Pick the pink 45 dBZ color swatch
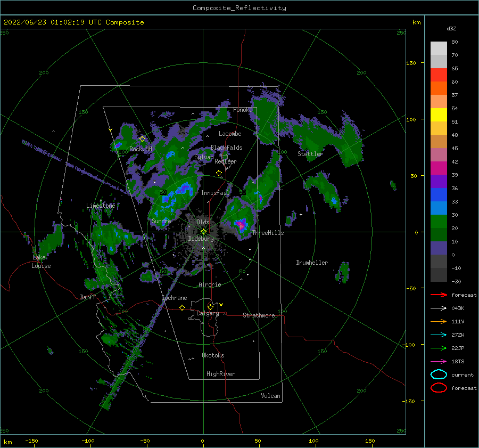 click(x=439, y=154)
